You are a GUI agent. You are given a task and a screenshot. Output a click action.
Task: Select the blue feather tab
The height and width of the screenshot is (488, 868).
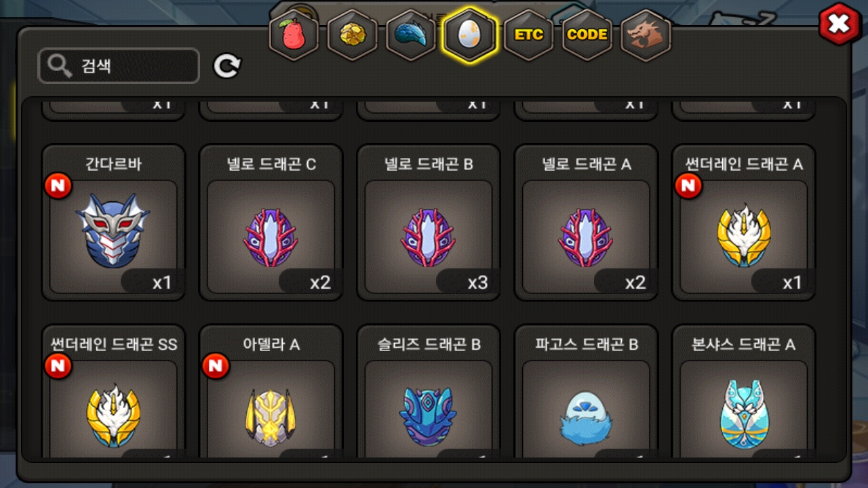[411, 35]
